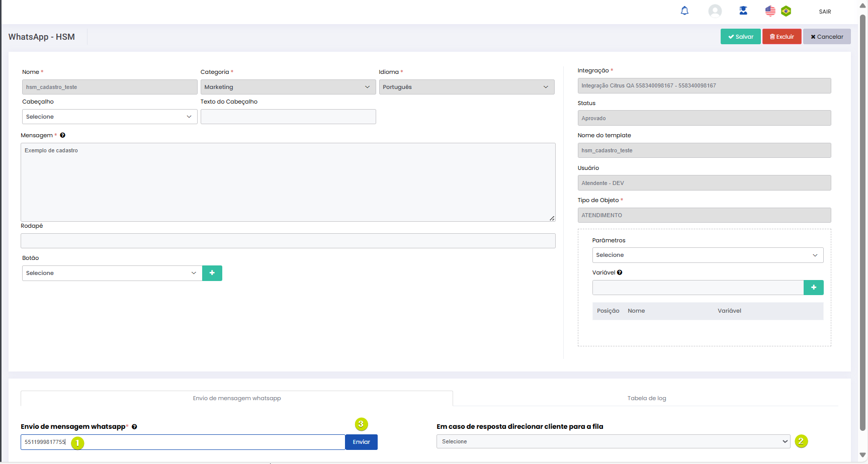Open the Botão Selecione dropdown
868x464 pixels.
(112, 273)
